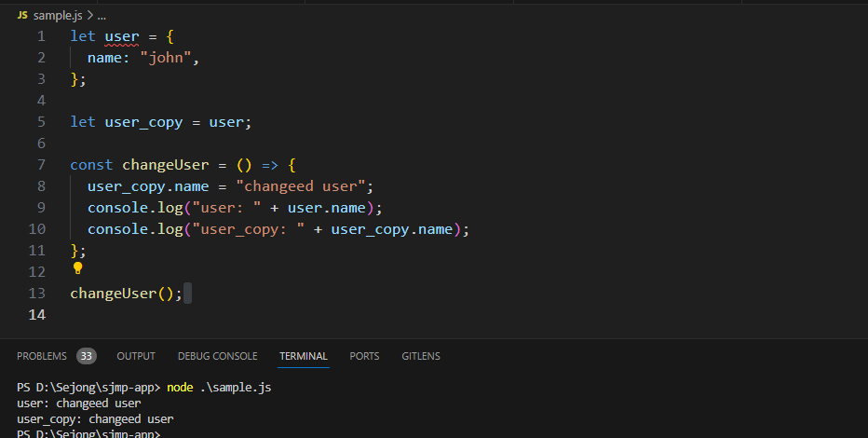Click line number 13 in the gutter
Image resolution: width=868 pixels, height=438 pixels.
[37, 293]
